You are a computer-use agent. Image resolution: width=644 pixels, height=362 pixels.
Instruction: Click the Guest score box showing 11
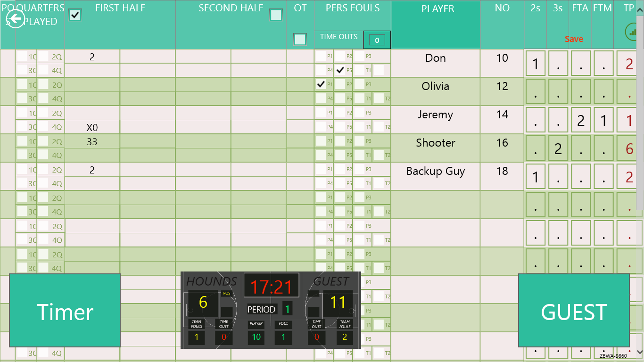click(338, 303)
